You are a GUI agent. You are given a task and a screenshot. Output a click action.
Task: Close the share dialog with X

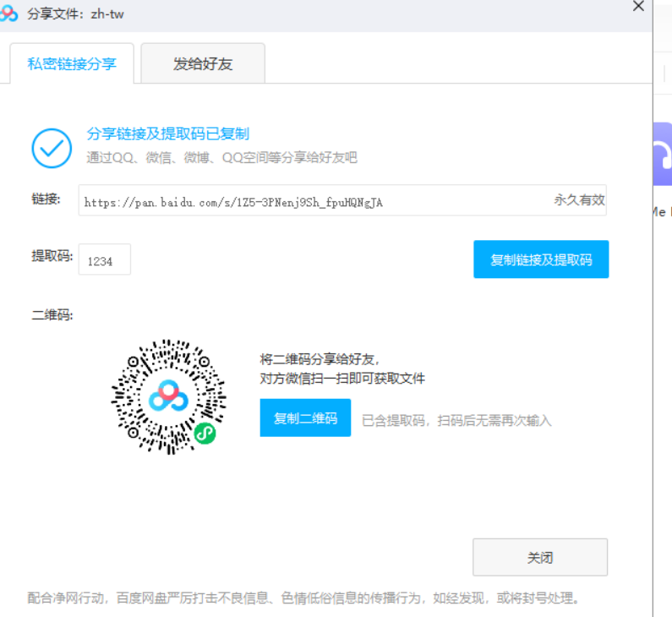(x=638, y=6)
